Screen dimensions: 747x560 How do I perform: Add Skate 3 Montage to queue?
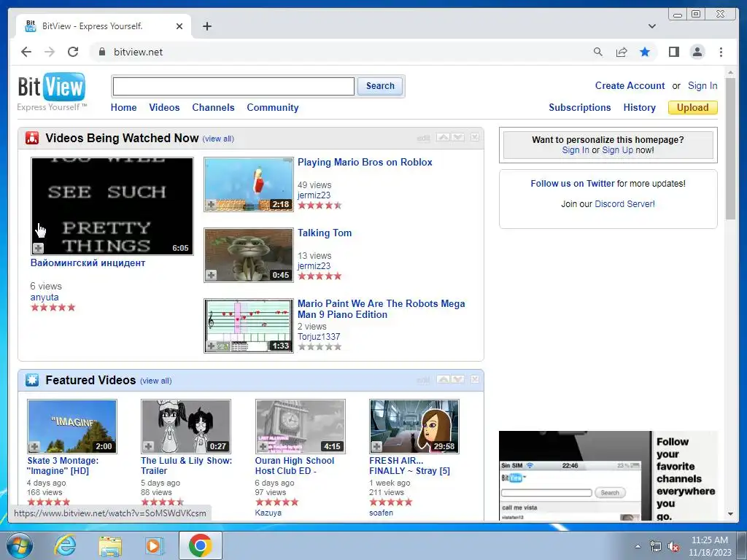pyautogui.click(x=34, y=447)
